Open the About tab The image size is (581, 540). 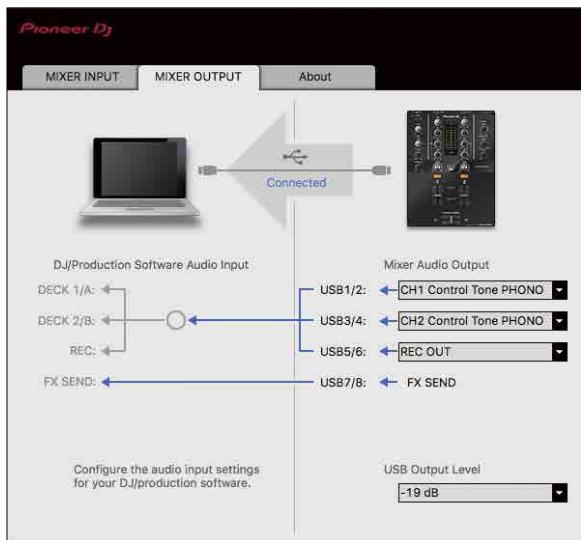317,77
